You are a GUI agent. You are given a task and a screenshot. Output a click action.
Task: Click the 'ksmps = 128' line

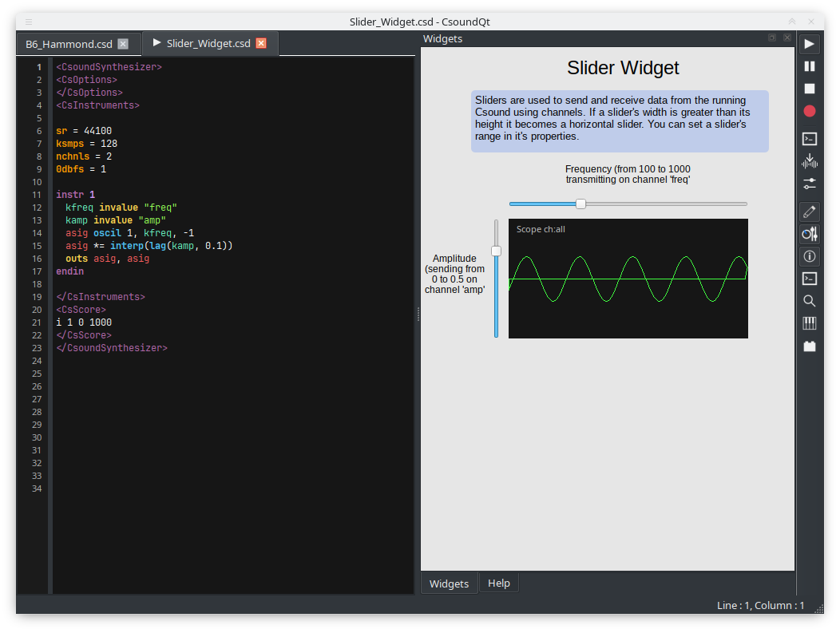(86, 144)
